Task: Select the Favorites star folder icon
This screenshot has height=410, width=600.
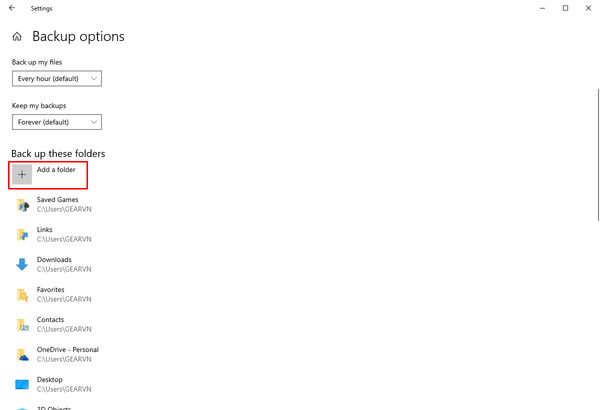Action: pyautogui.click(x=23, y=295)
